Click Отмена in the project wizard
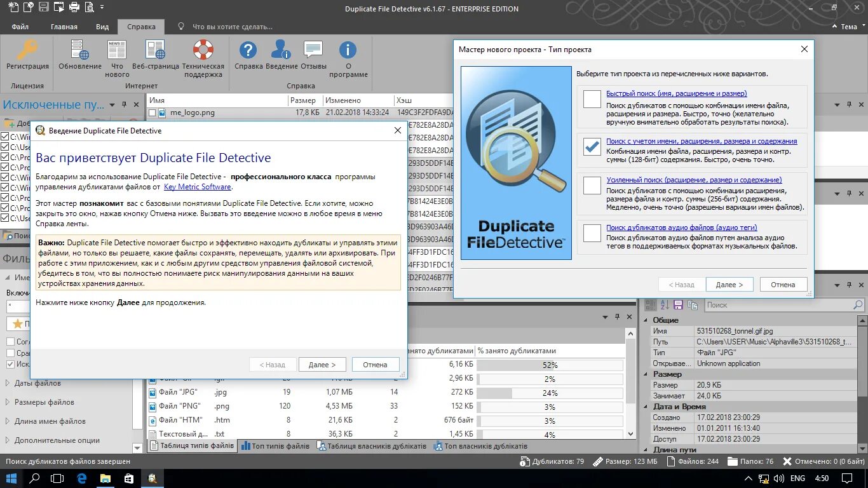This screenshot has height=488, width=868. click(x=783, y=285)
